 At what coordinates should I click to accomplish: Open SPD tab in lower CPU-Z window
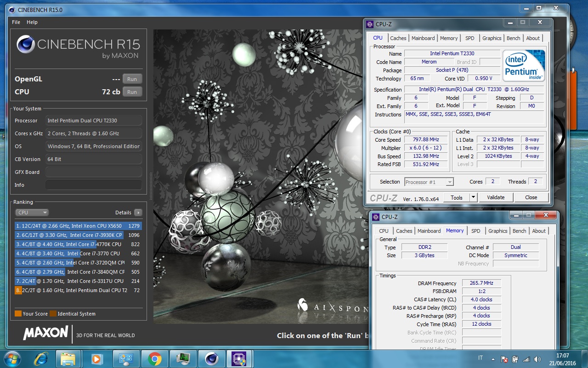click(475, 231)
